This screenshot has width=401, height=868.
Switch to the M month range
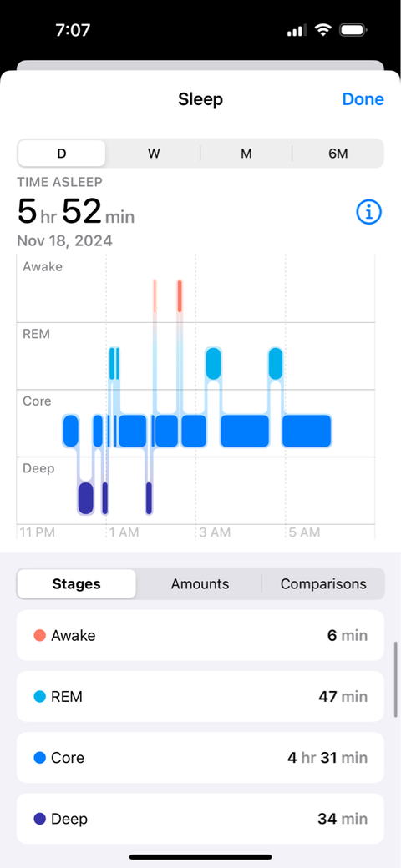coord(246,154)
